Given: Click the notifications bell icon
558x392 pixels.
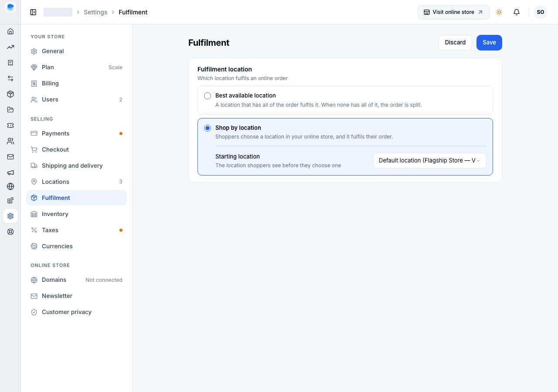Looking at the screenshot, I should 517,12.
